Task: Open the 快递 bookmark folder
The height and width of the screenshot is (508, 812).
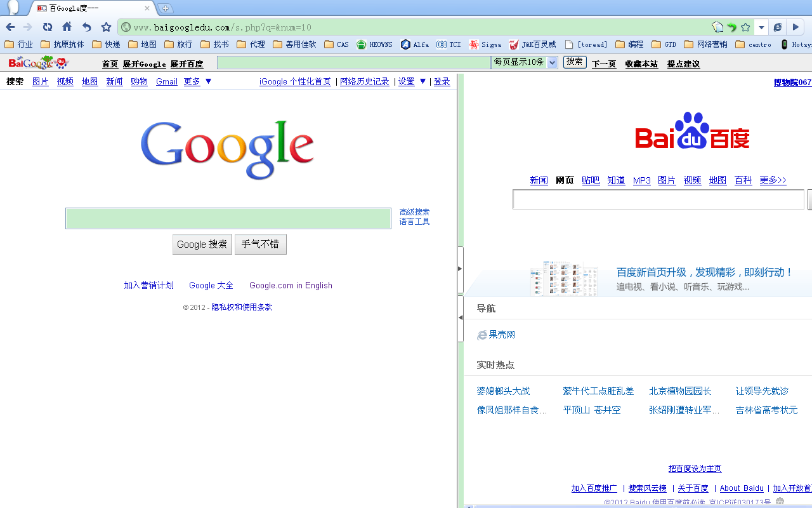Action: coord(106,44)
